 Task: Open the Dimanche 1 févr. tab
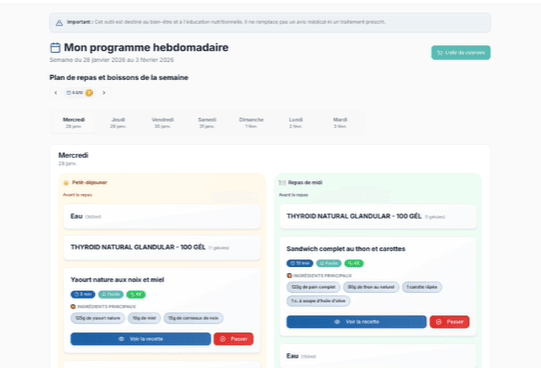pyautogui.click(x=251, y=123)
